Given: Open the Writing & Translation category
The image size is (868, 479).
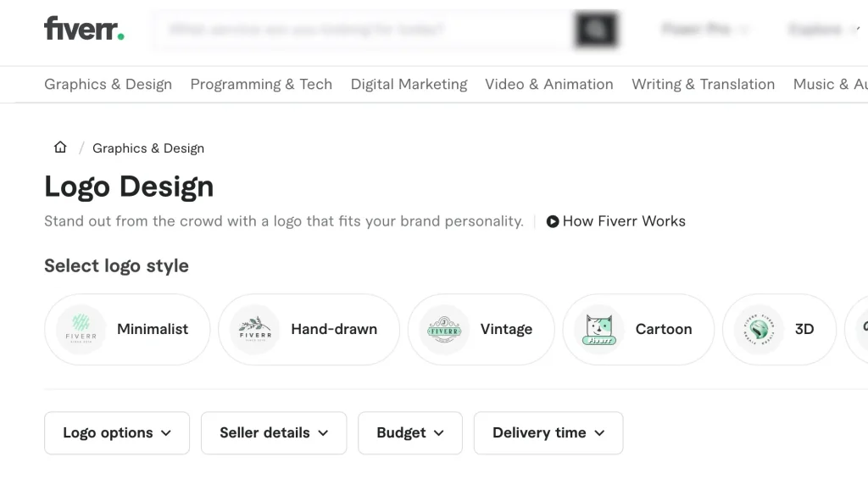Looking at the screenshot, I should (703, 84).
